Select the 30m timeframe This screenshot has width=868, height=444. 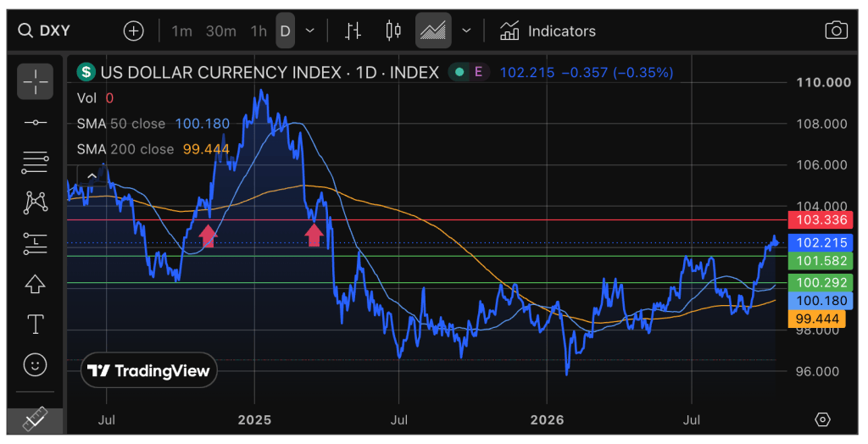pyautogui.click(x=221, y=31)
